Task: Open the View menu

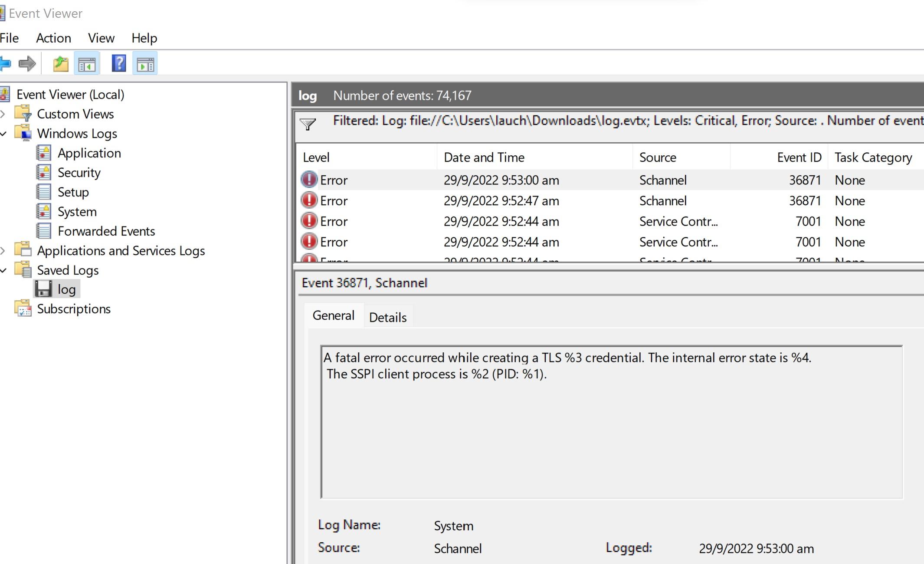Action: 101,38
